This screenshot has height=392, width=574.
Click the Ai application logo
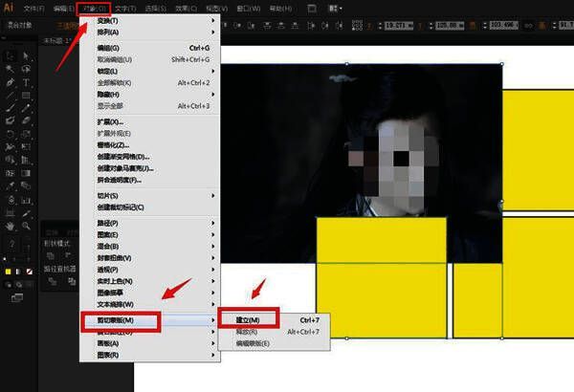(9, 8)
